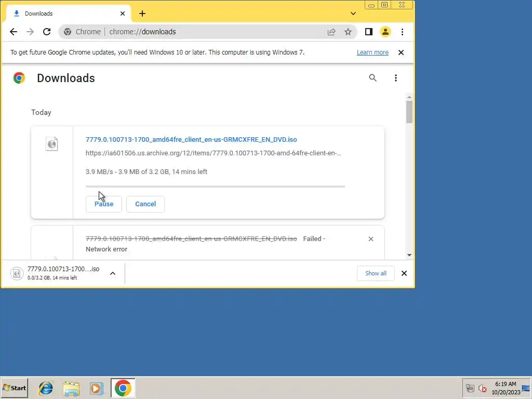Launch Internet Explorer from taskbar
Image resolution: width=532 pixels, height=399 pixels.
tap(46, 388)
